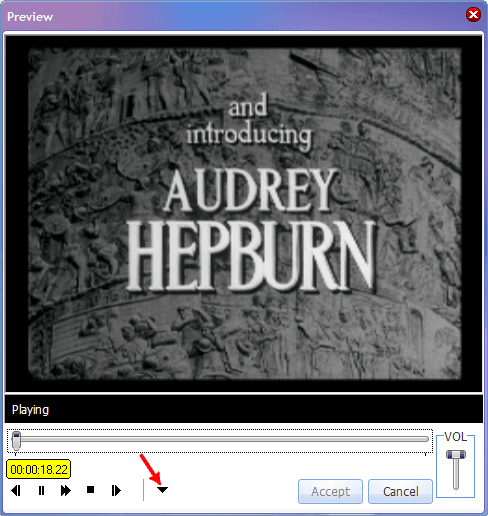Click the yellow timecode 00:00:18.22 field
Viewport: 488px width, 516px height.
39,469
